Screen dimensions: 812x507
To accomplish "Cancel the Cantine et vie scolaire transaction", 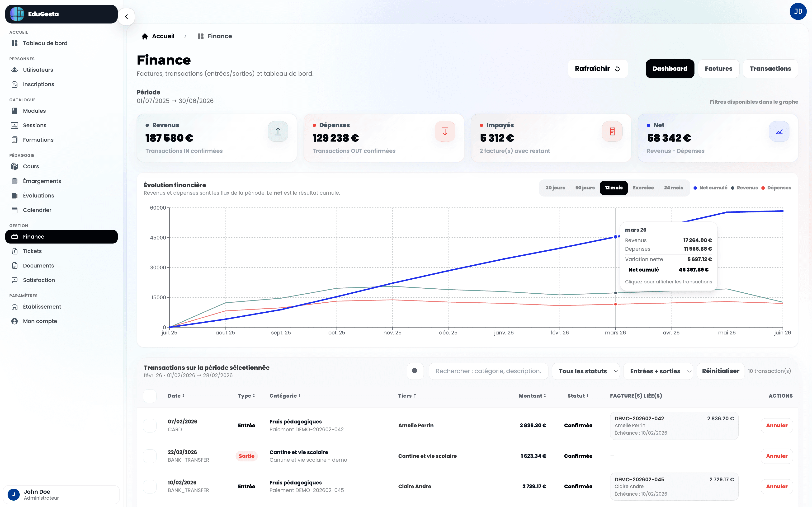I will tap(776, 456).
